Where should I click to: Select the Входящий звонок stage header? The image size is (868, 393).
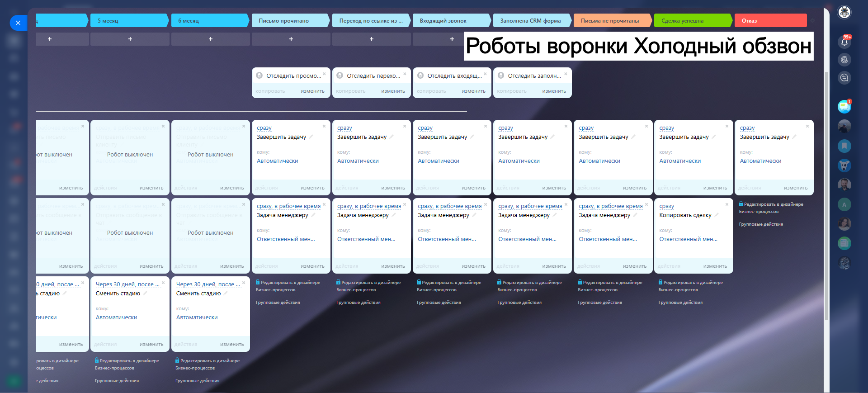(452, 20)
